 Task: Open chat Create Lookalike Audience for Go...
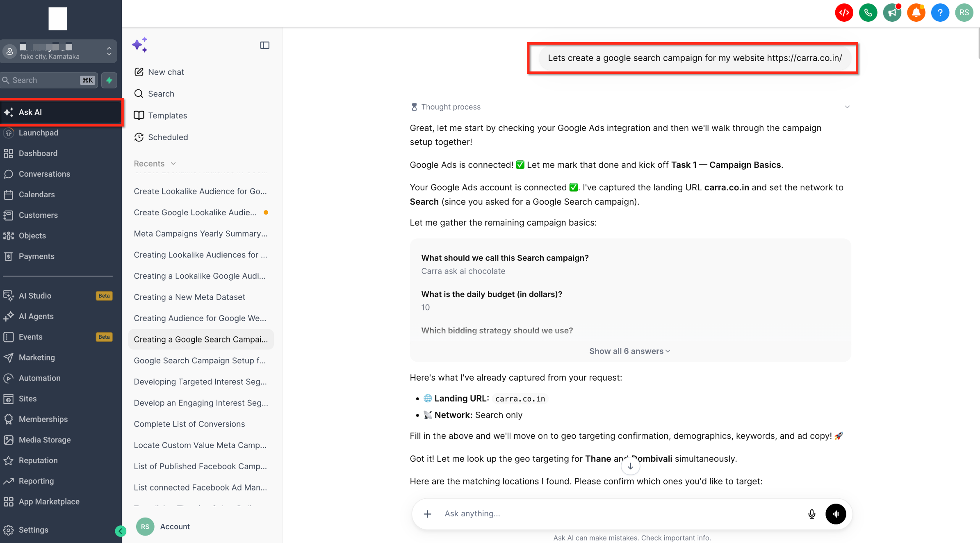(201, 192)
